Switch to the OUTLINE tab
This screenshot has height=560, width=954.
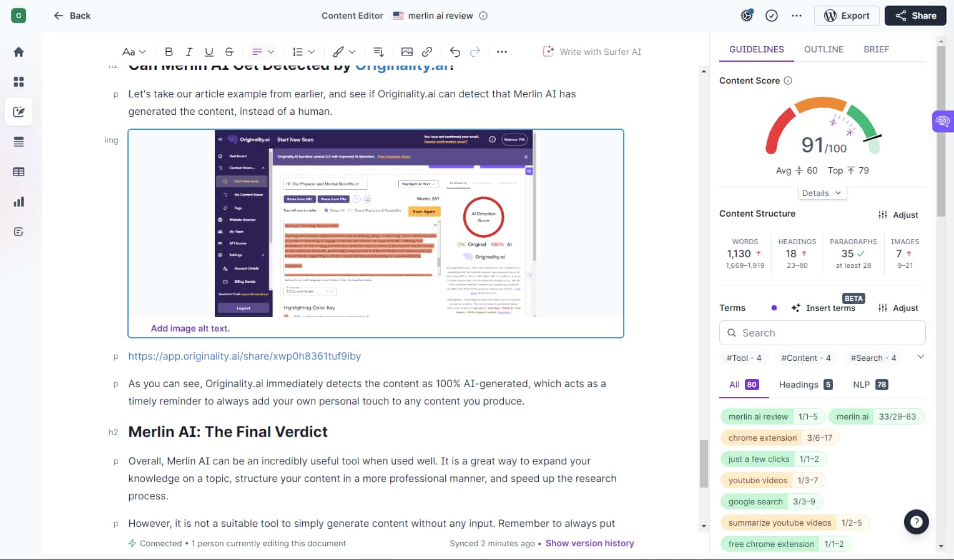(x=824, y=49)
